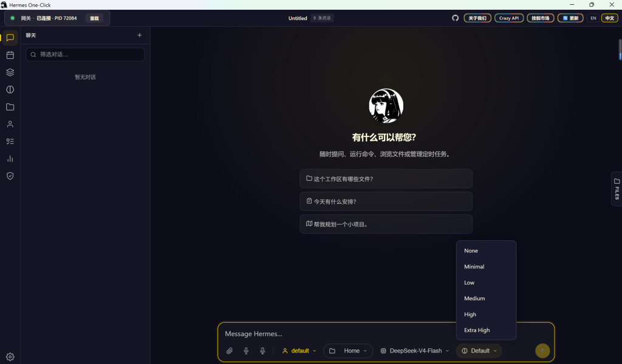Open the person profile sidebar icon

(x=10, y=124)
